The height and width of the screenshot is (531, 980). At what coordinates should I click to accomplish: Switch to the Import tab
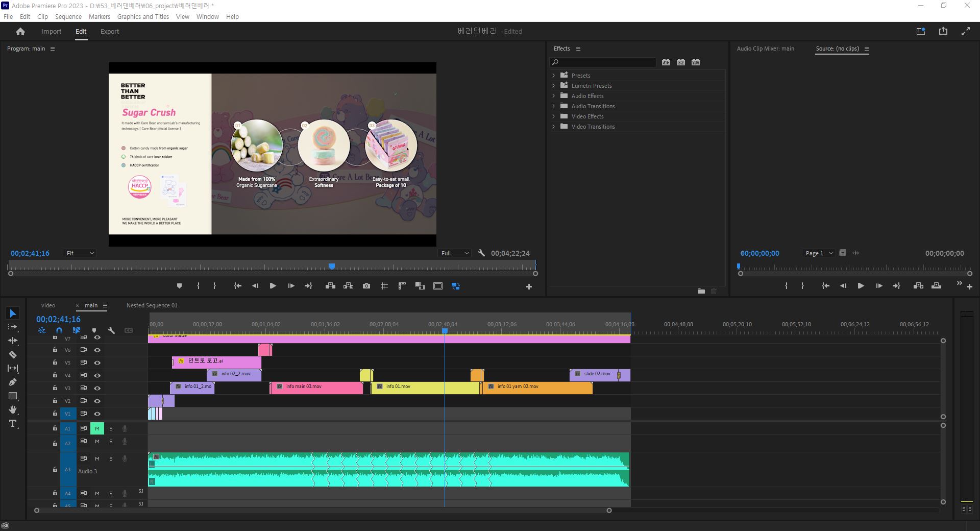(x=51, y=31)
